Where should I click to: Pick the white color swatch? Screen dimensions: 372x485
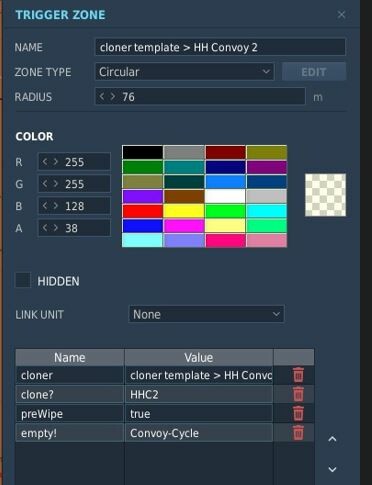click(225, 196)
